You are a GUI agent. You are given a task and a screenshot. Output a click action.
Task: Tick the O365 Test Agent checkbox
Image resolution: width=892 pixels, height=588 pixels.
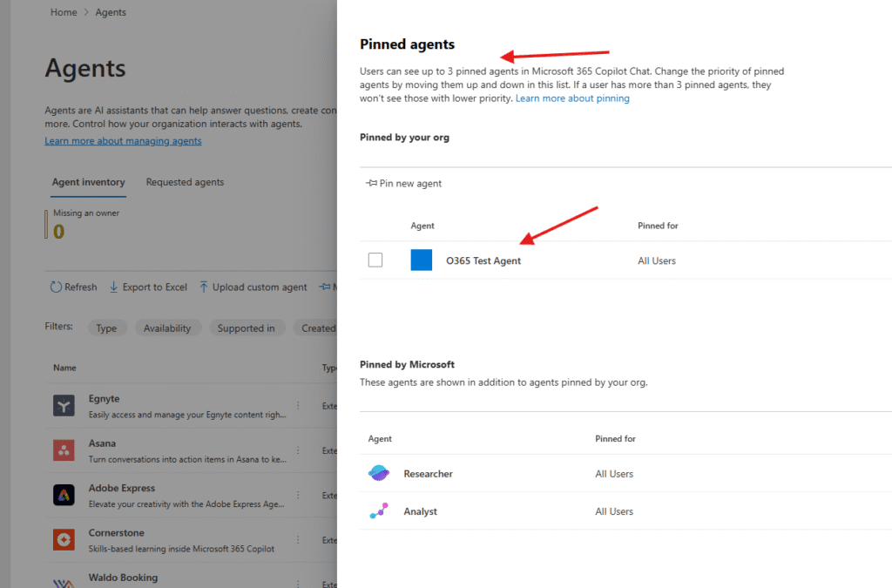(375, 260)
